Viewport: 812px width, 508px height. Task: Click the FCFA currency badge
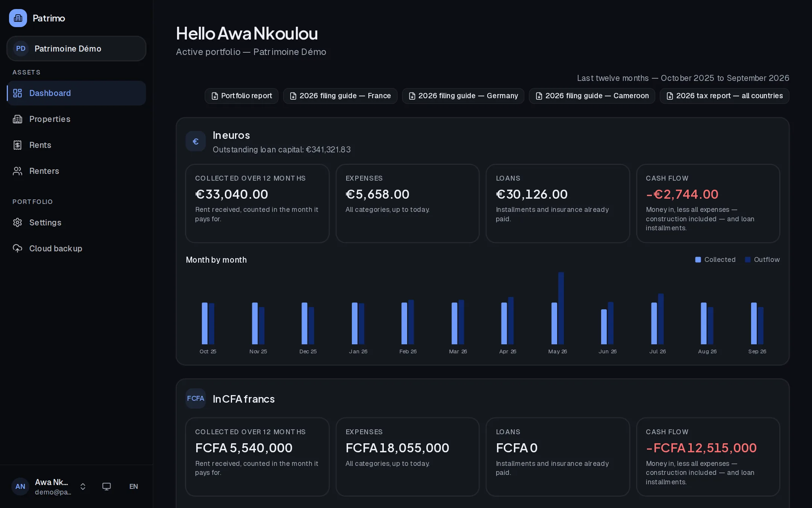click(x=195, y=398)
